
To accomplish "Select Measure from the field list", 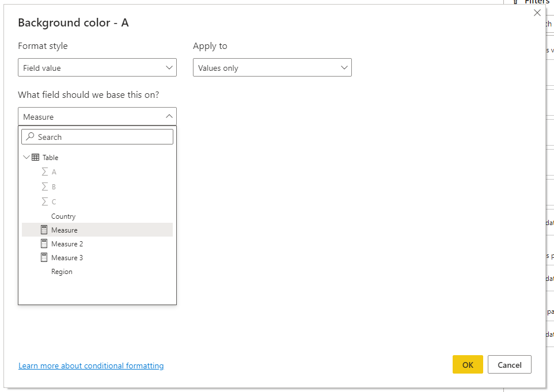I will [97, 230].
